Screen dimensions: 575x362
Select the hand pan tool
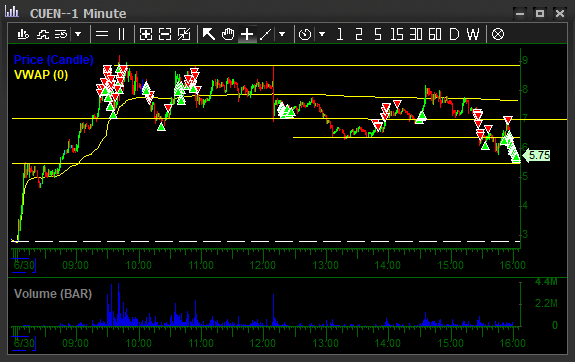point(228,34)
